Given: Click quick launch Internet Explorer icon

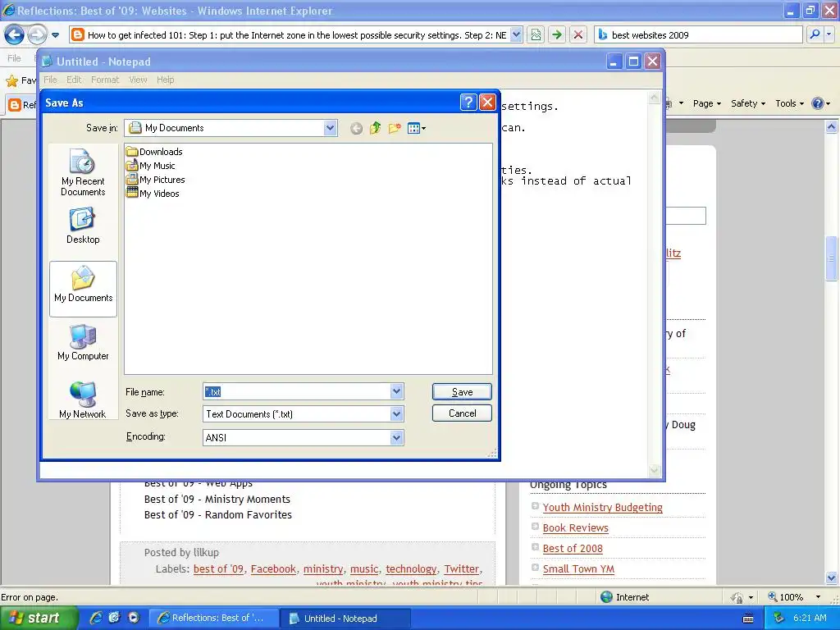Looking at the screenshot, I should (95, 618).
